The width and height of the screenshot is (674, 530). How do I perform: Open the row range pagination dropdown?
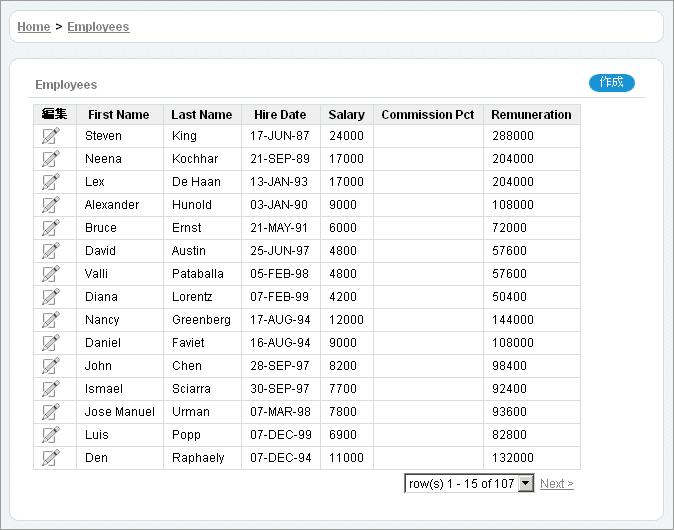pyautogui.click(x=469, y=484)
